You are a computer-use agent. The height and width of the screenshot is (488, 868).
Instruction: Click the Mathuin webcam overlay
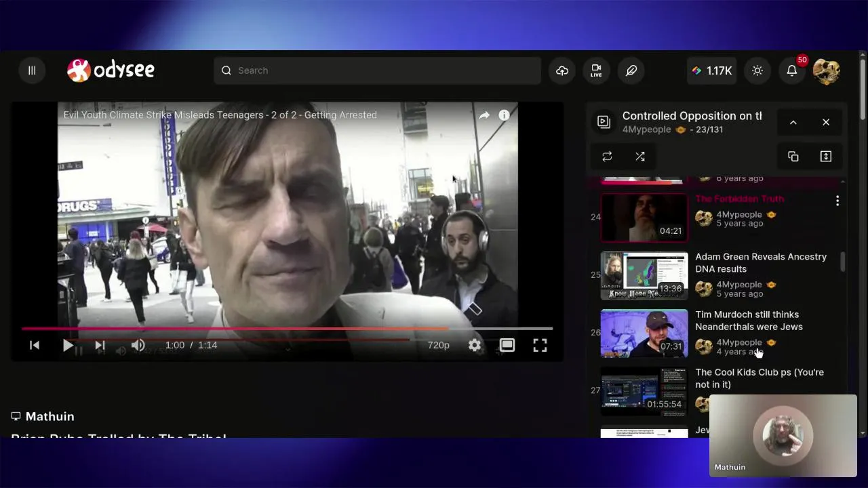[783, 436]
